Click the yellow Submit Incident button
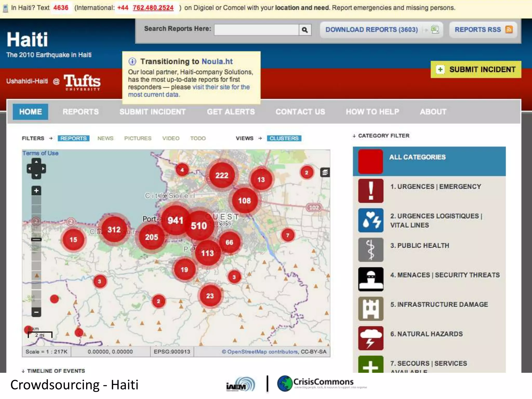 476,69
